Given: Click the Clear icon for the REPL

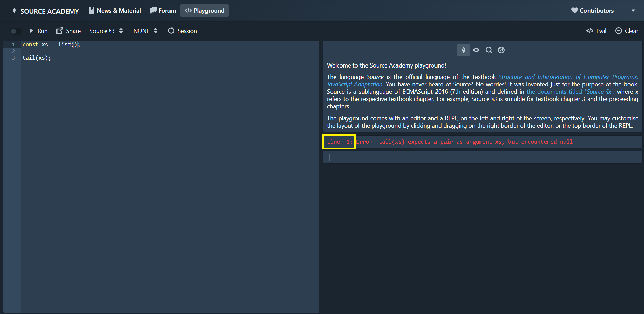Looking at the screenshot, I should 619,31.
